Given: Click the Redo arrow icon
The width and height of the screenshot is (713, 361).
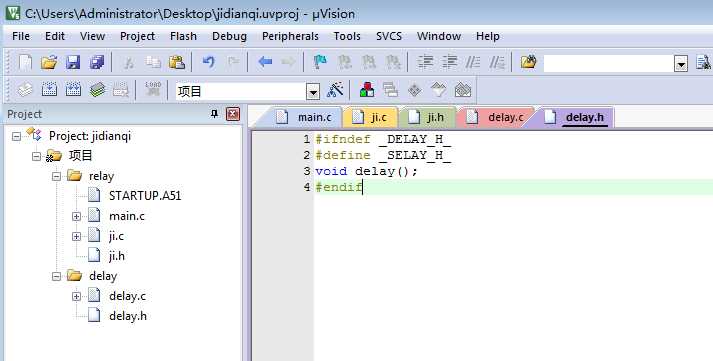Looking at the screenshot, I should [x=233, y=62].
